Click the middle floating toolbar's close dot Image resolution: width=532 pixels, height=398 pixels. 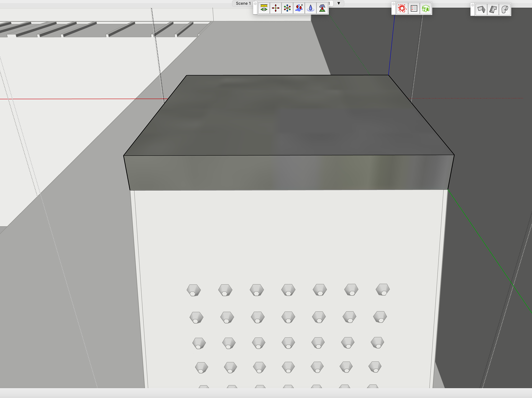[393, 4]
